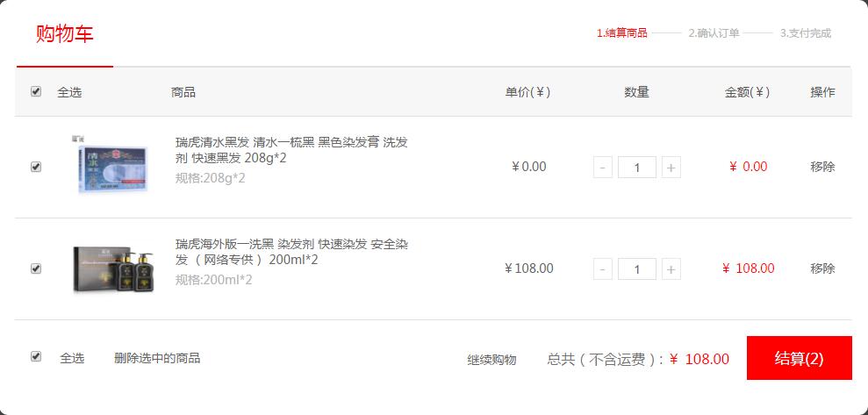Open the blue 清水黑发 product thumbnail
Viewport: 868px width, 415px height.
(112, 166)
